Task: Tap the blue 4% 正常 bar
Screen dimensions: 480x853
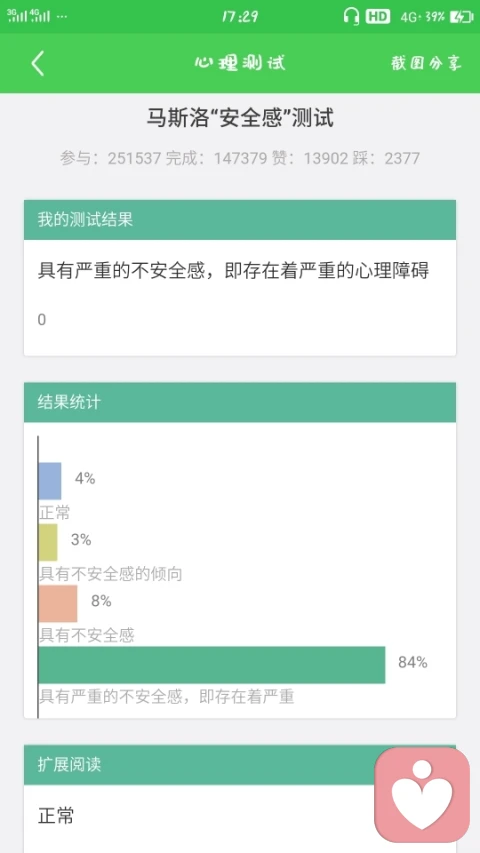Action: [x=50, y=481]
